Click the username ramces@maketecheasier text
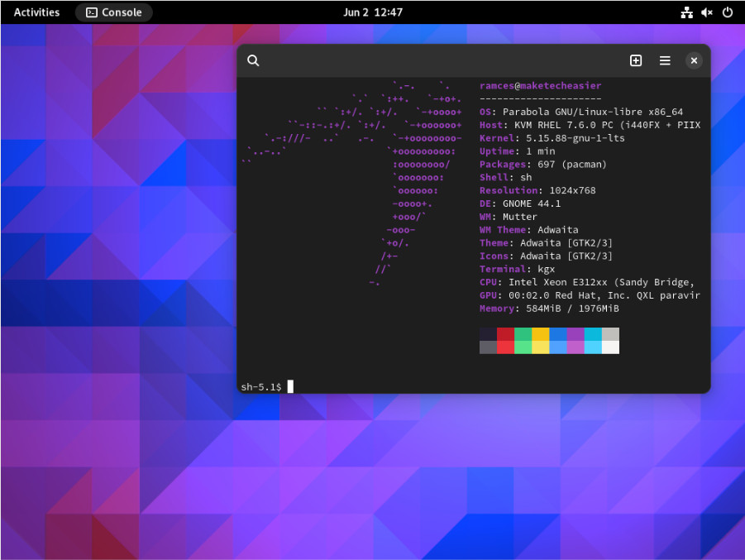This screenshot has width=745, height=560. click(x=540, y=85)
